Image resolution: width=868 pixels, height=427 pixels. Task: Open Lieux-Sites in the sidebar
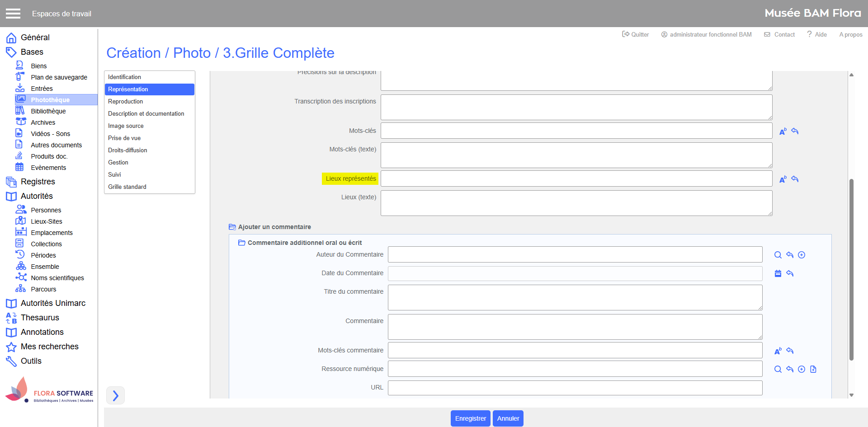point(47,221)
